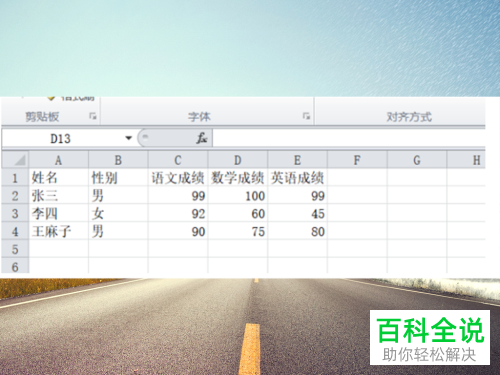Image resolution: width=500 pixels, height=375 pixels.
Task: Click cell containing 92
Action: pyautogui.click(x=178, y=213)
